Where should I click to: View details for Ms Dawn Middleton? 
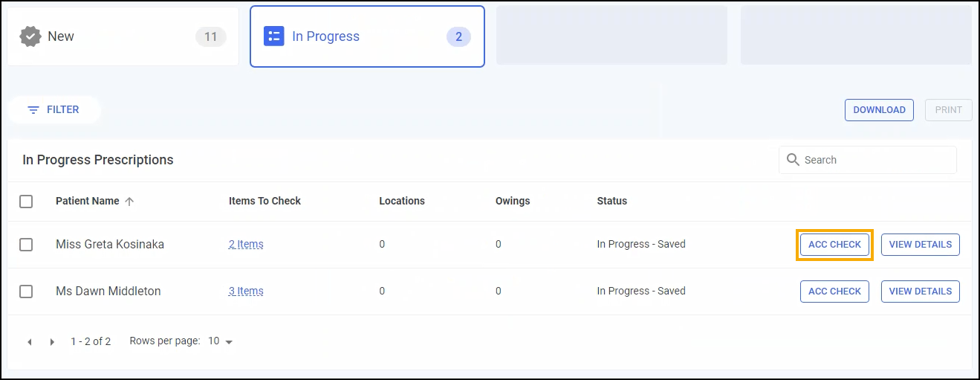920,292
